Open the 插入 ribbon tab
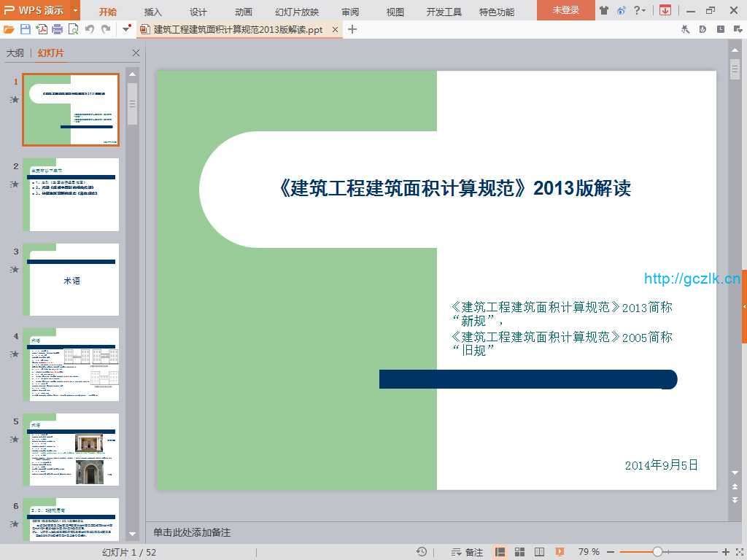The width and height of the screenshot is (747, 560). (153, 12)
